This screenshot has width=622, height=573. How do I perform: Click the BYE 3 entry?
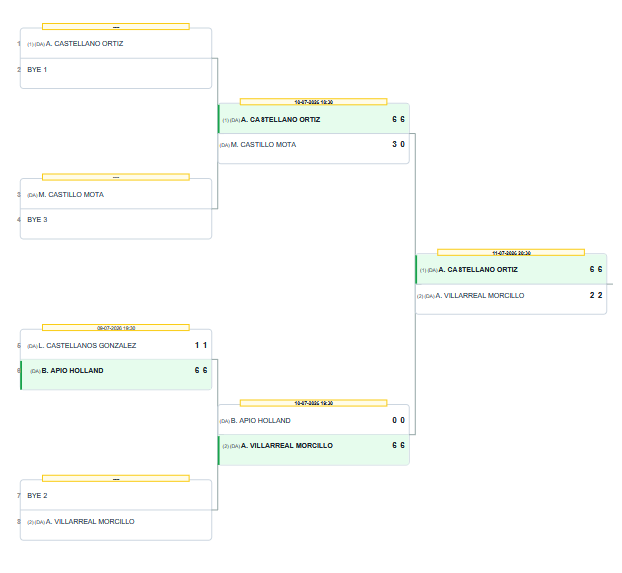116,224
